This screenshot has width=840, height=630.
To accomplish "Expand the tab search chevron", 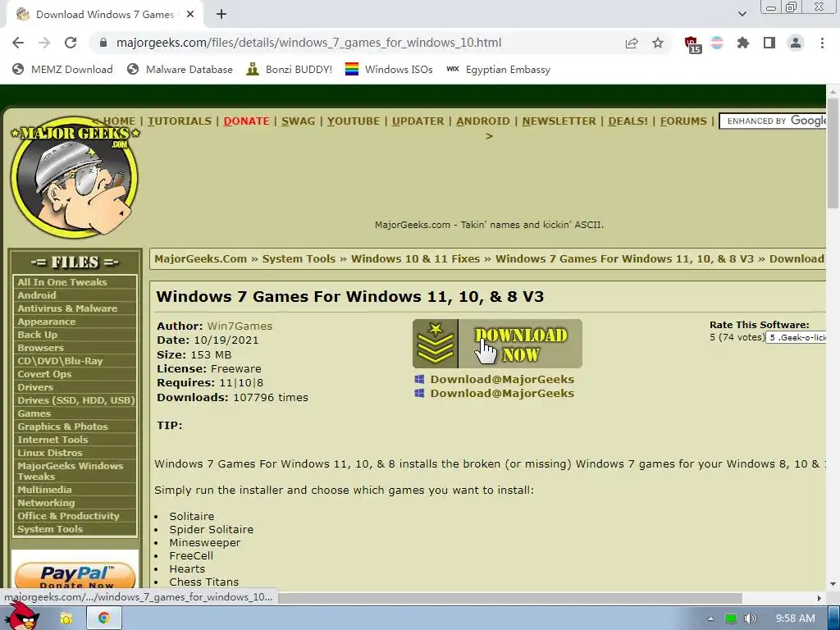I will [x=742, y=14].
